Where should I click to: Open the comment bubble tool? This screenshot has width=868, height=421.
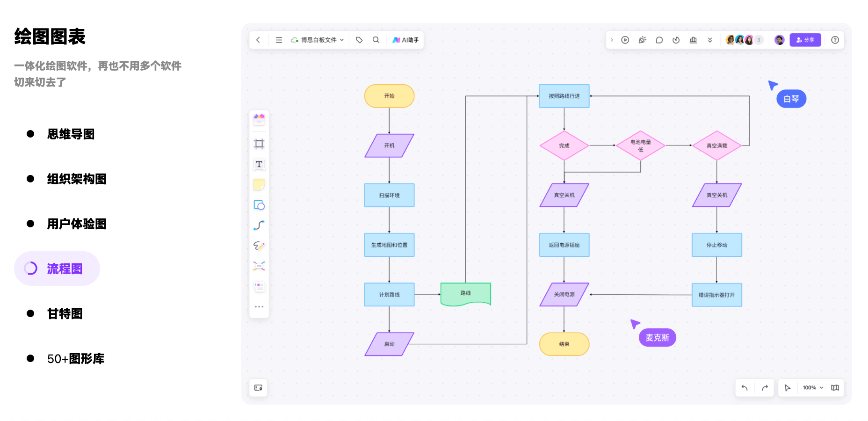(x=659, y=40)
